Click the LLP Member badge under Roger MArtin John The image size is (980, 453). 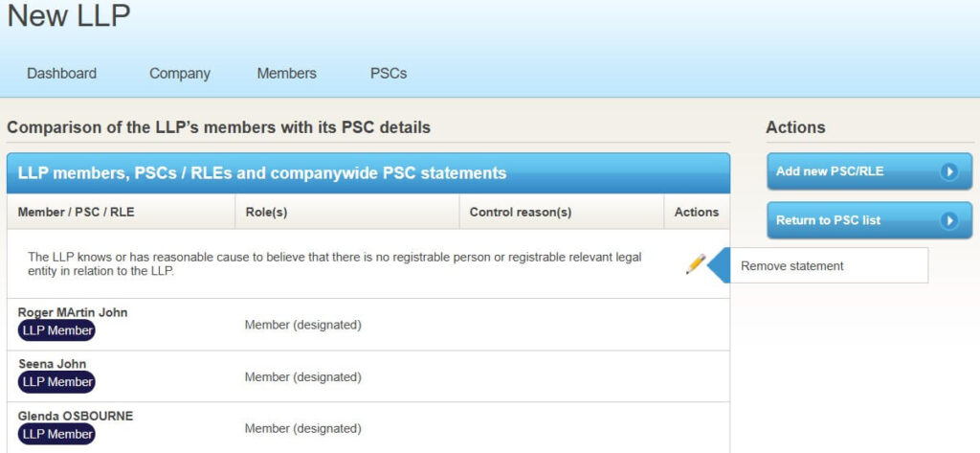coord(57,330)
